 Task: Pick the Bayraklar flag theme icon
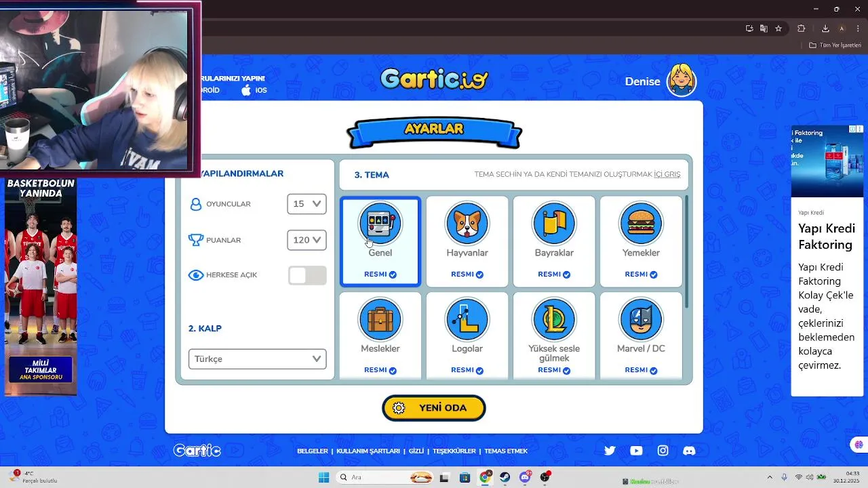[554, 224]
